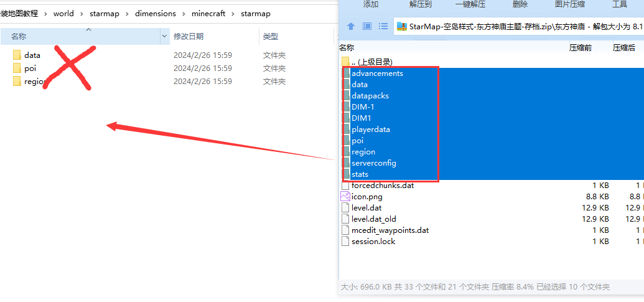Open the .. (上级目录) parent folder entry
Image resolution: width=644 pixels, height=302 pixels.
click(x=371, y=62)
